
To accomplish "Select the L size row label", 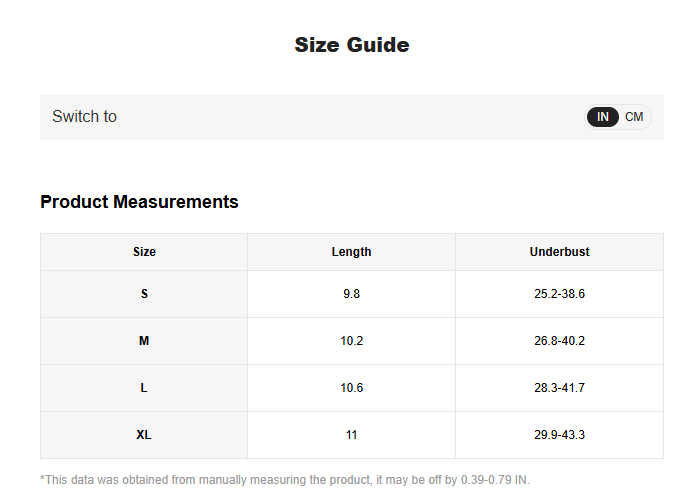I will pyautogui.click(x=144, y=388).
